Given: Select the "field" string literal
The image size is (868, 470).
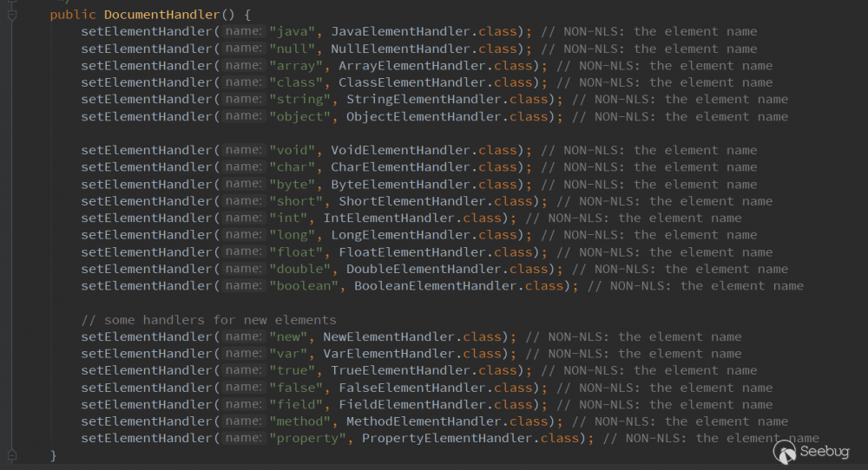Looking at the screenshot, I should click(296, 404).
